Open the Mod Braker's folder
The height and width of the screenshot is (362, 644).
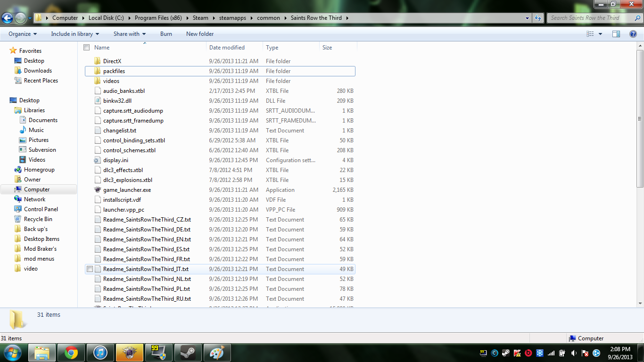click(x=40, y=249)
